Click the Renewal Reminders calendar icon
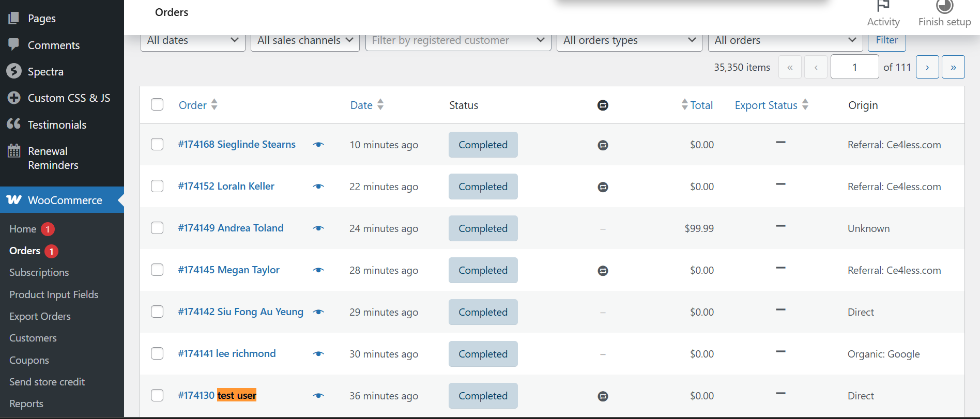This screenshot has width=980, height=419. coord(14,151)
